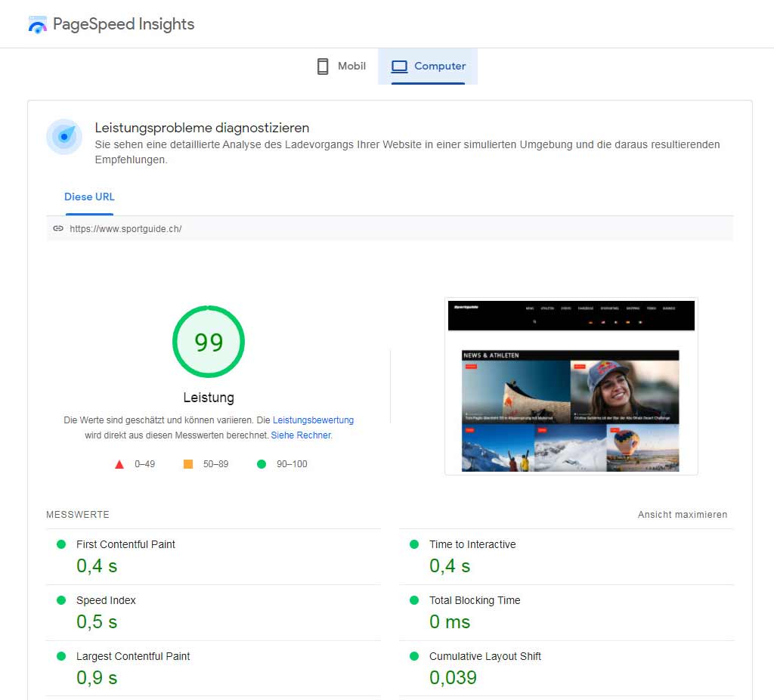The image size is (774, 700).
Task: Click the 0,4 s First Contentful Paint value
Action: 97,565
